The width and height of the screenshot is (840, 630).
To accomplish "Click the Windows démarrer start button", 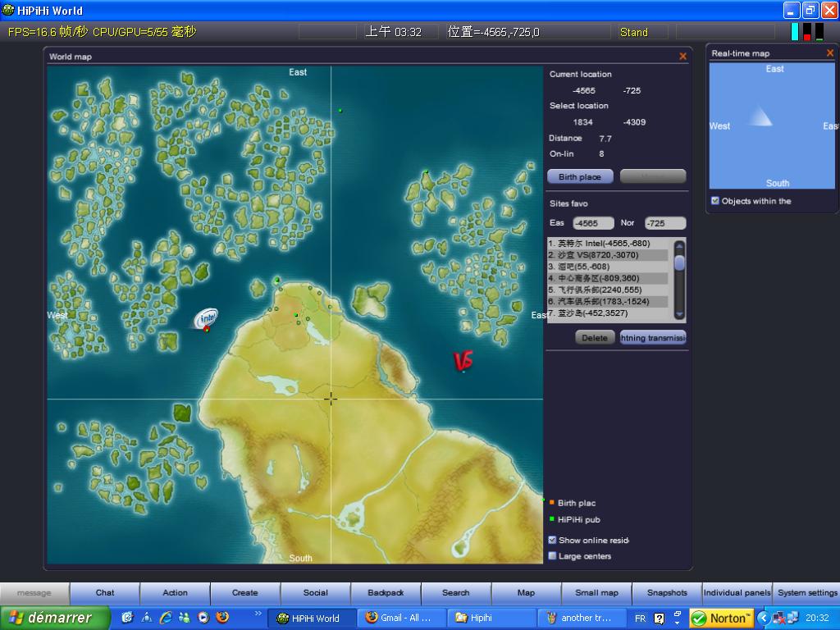I will click(55, 618).
